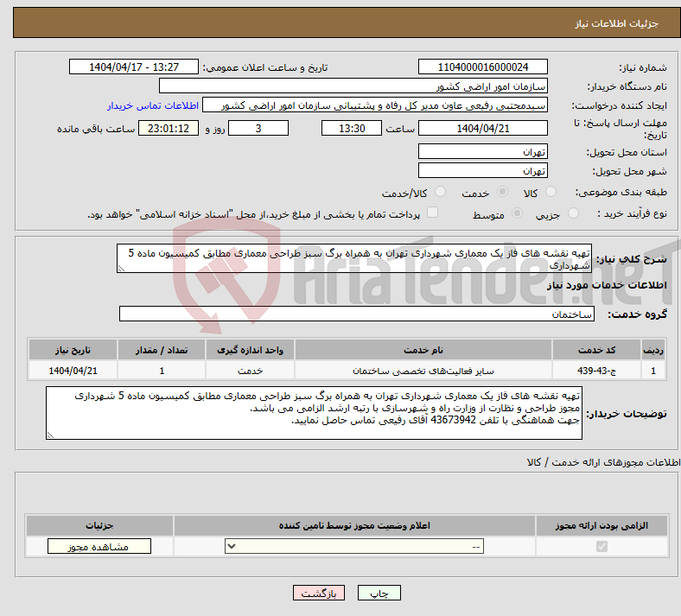The height and width of the screenshot is (616, 681).
Task: Click the جزئیات اطلاعات نیاز page title
Action: click(617, 23)
